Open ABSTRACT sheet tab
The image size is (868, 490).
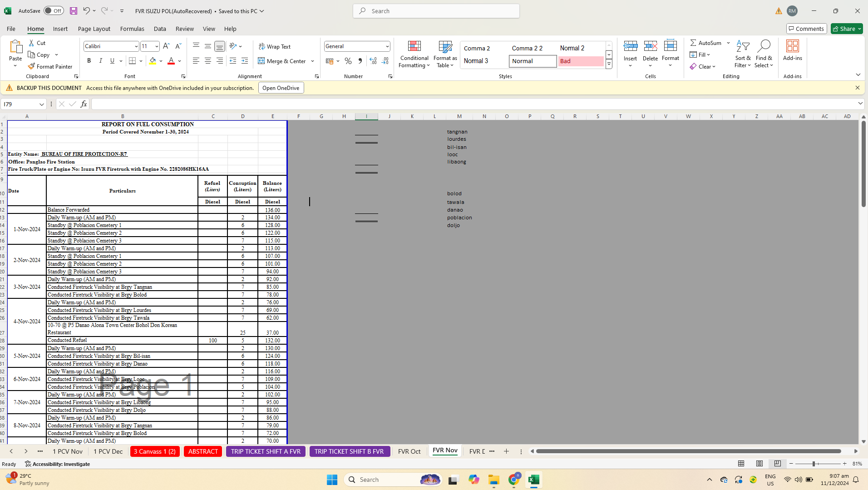point(203,451)
